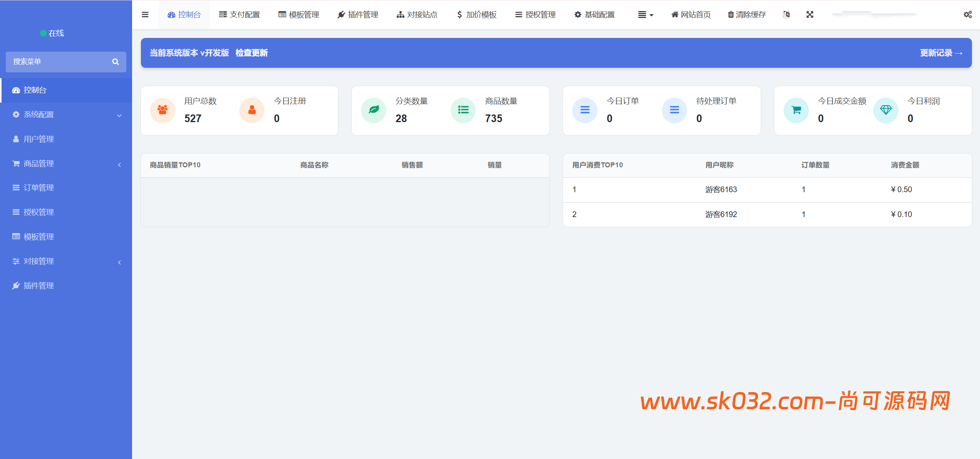Open the 更新记录 update log link
Image resolution: width=980 pixels, height=459 pixels.
click(940, 53)
